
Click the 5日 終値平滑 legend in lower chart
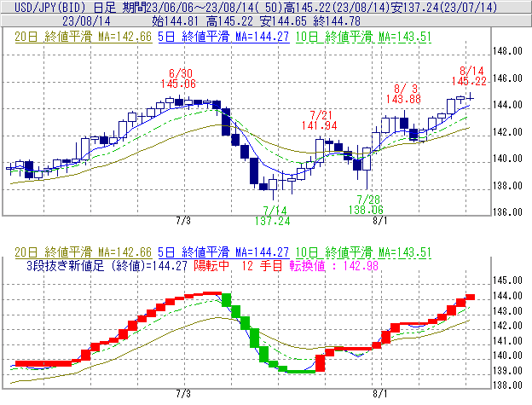[223, 252]
